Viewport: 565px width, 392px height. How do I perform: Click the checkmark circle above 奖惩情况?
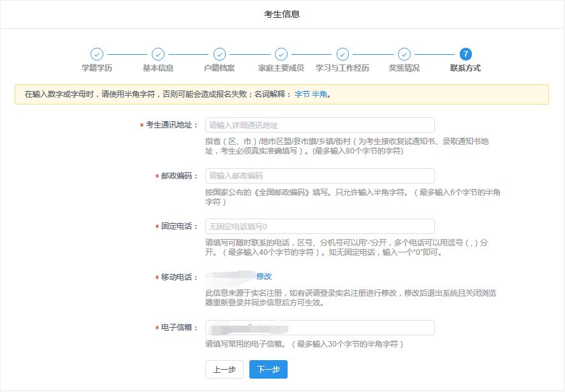(404, 54)
